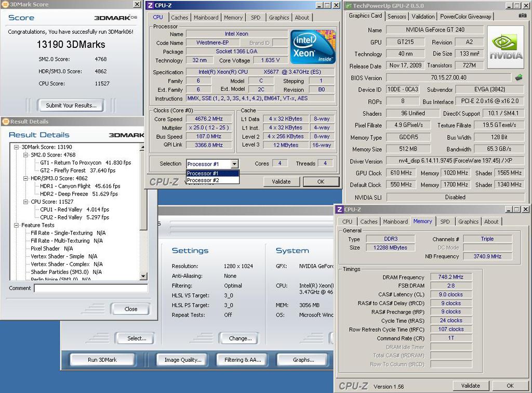Click Close in Result Details
The image size is (532, 393).
(x=130, y=309)
